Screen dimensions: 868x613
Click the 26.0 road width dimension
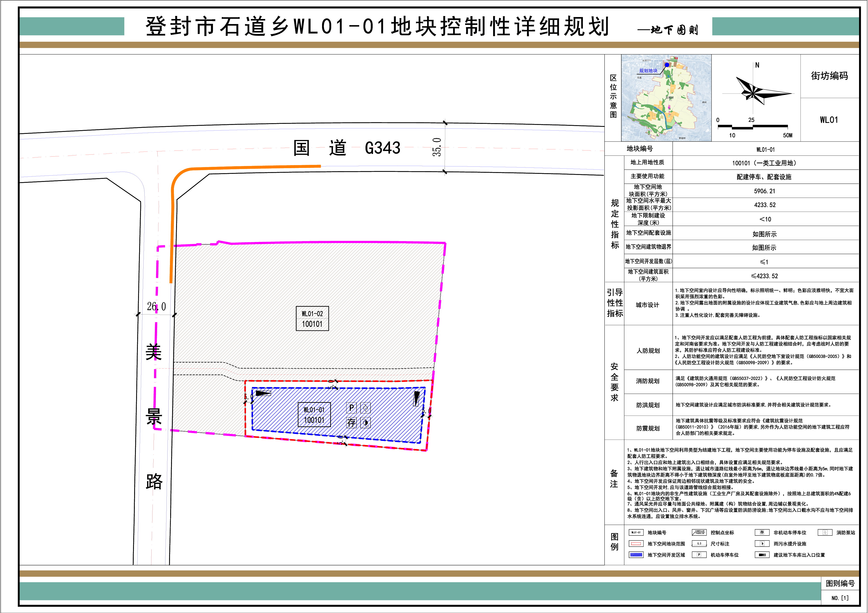point(156,307)
